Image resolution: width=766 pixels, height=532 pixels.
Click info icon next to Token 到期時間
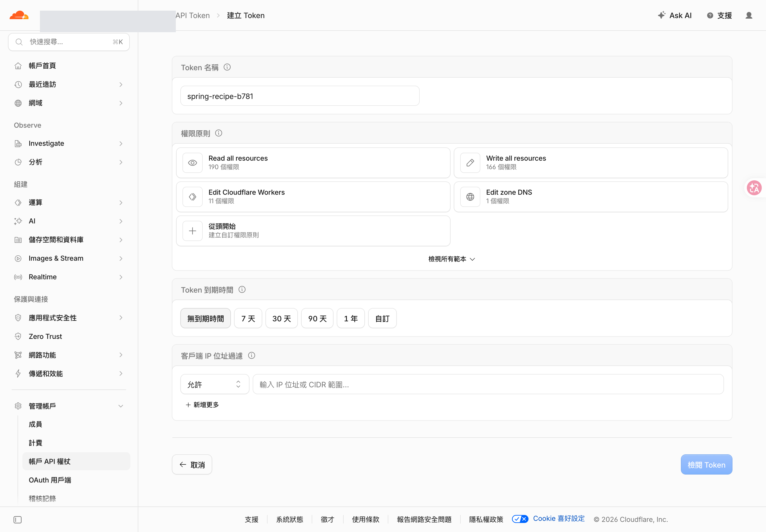[242, 290]
